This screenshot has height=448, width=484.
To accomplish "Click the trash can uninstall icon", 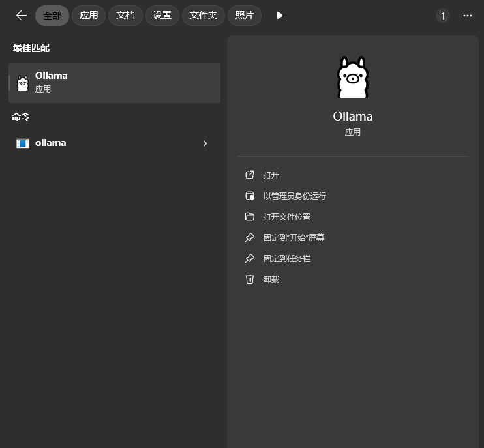I will (x=250, y=279).
